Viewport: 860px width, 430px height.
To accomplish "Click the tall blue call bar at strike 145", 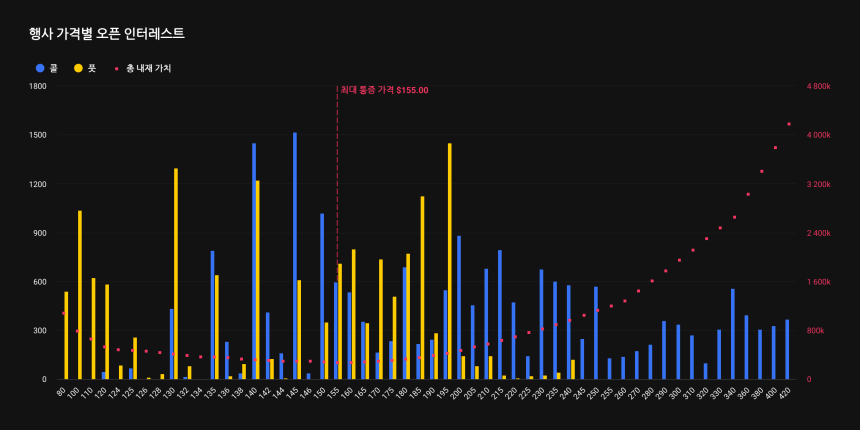I will (x=294, y=255).
